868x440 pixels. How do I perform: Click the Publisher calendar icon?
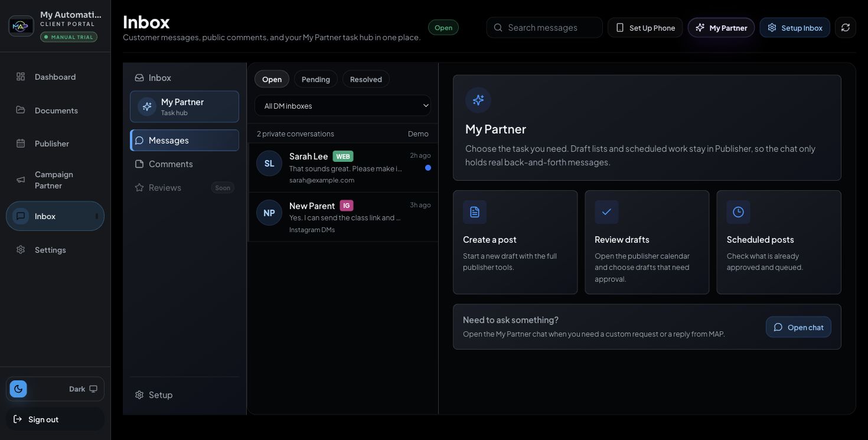(x=21, y=144)
